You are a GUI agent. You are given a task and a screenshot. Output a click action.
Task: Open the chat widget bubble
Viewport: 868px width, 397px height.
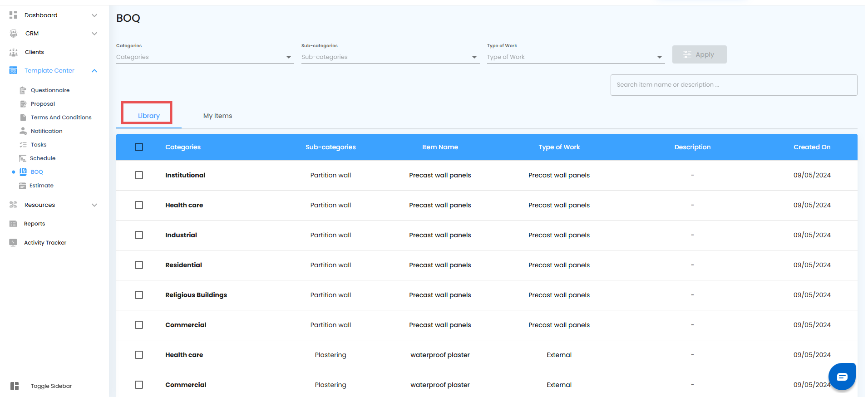[x=842, y=377]
